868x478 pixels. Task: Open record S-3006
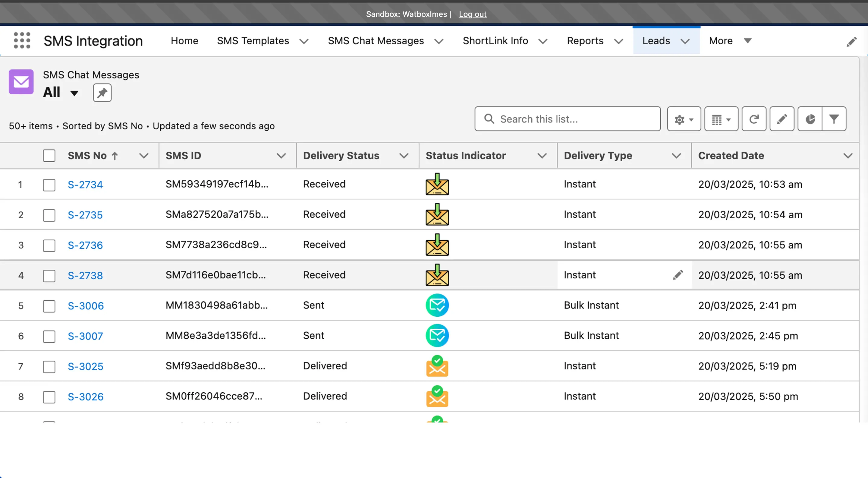click(86, 306)
